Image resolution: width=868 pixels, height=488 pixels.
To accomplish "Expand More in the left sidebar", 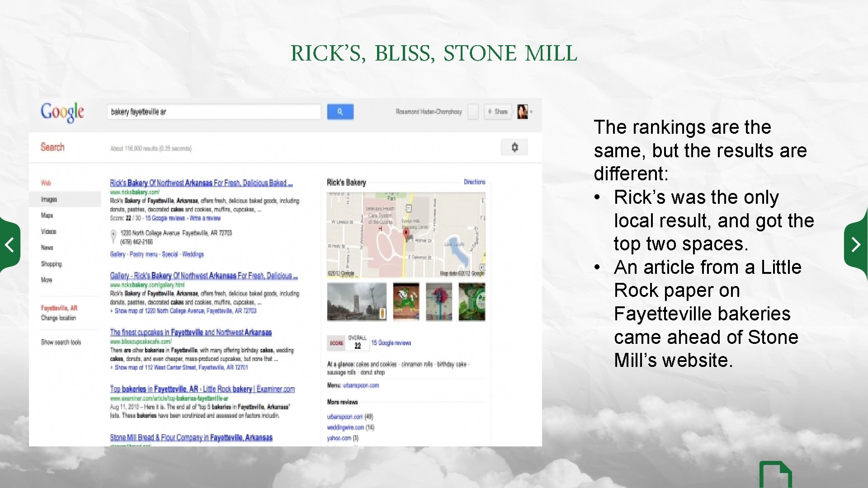I will (x=47, y=280).
